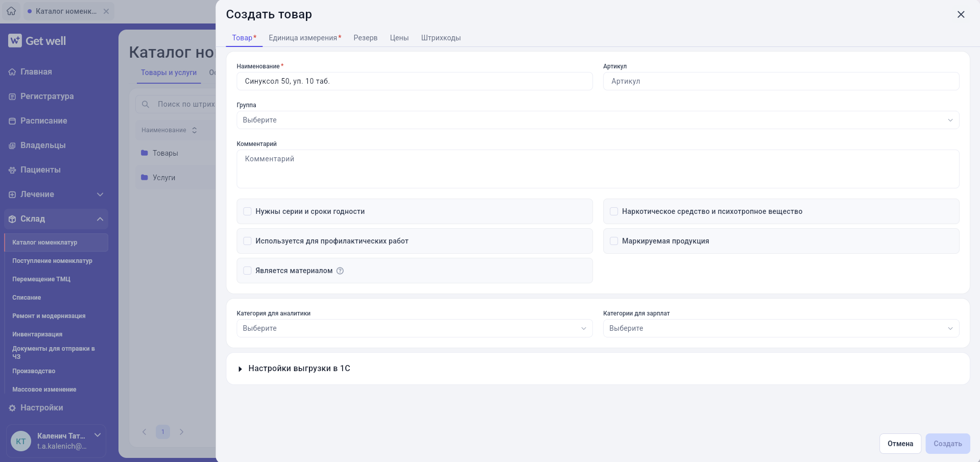This screenshot has height=462, width=980.
Task: Click help icon next to Является материалом
Action: click(340, 271)
